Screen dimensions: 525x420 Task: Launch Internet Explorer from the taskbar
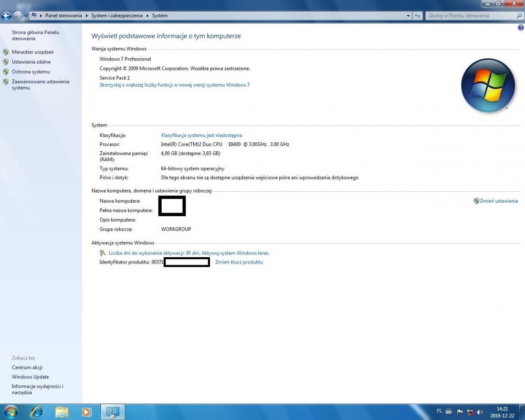(x=36, y=412)
